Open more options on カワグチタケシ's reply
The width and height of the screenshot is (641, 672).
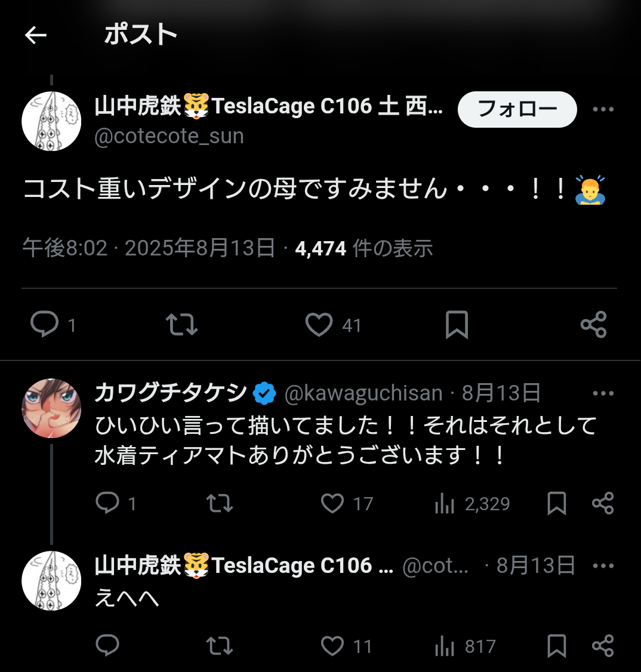tap(603, 393)
